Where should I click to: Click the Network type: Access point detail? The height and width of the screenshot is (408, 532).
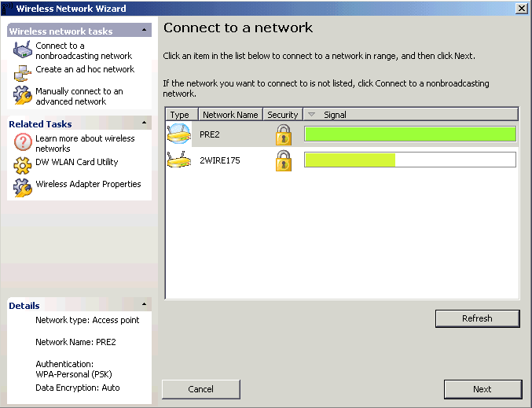[x=87, y=320]
